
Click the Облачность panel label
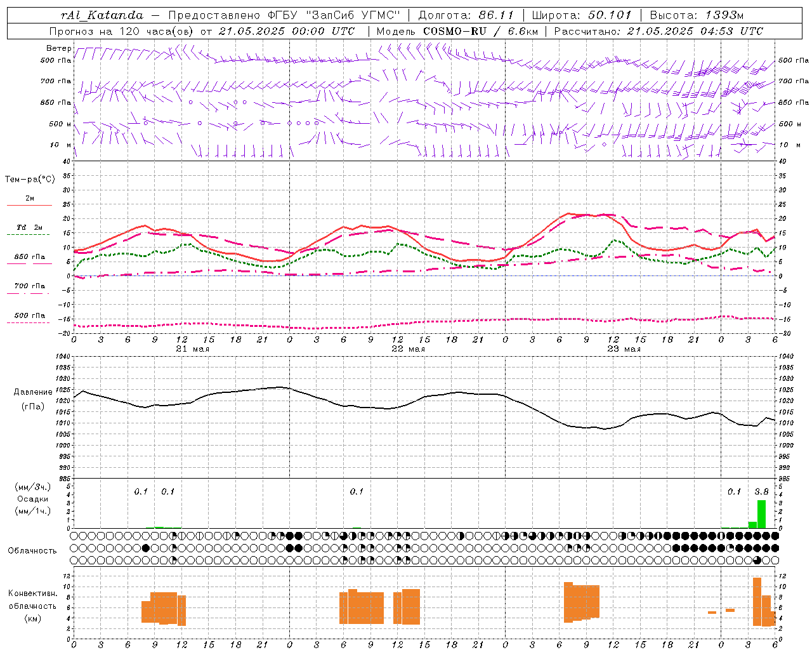[32, 550]
